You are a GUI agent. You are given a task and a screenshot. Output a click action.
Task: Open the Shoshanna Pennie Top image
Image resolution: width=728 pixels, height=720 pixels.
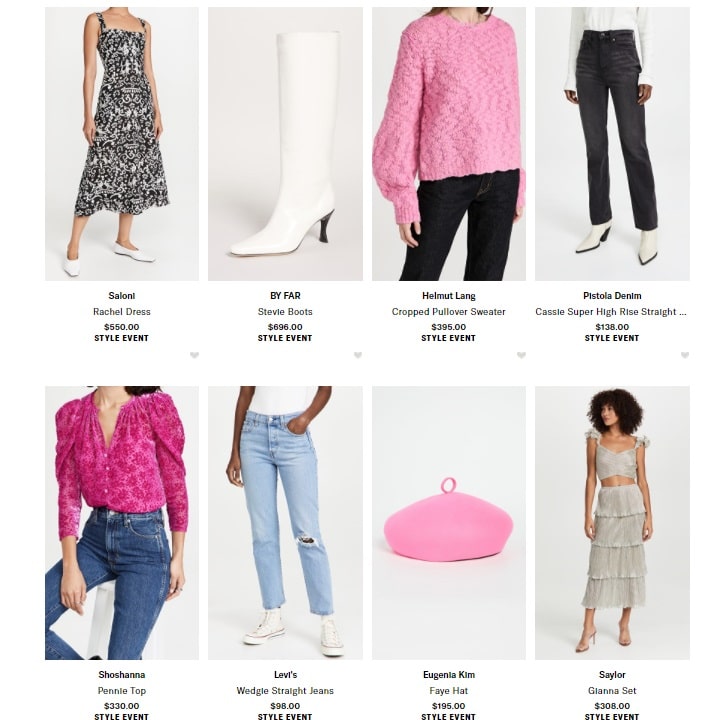(x=122, y=523)
